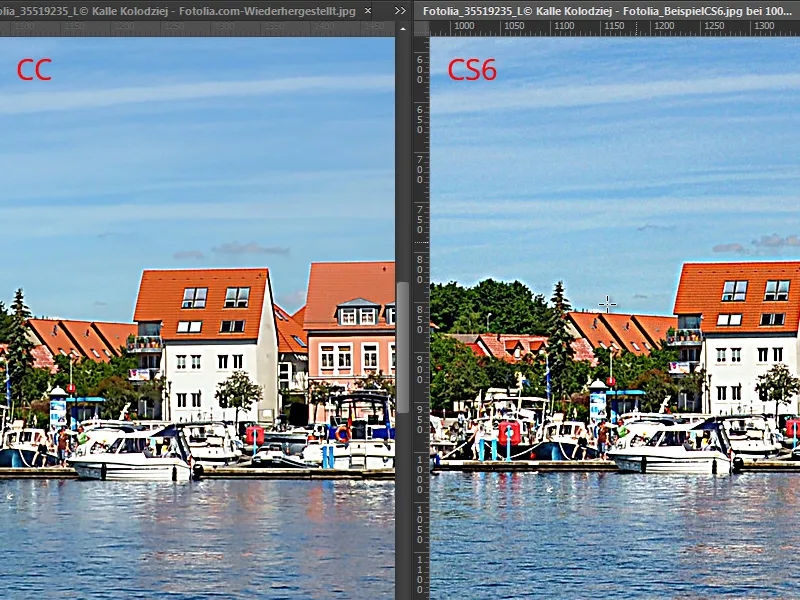Select the Fotolia_BeispielCS6.jpg document tab

607,11
